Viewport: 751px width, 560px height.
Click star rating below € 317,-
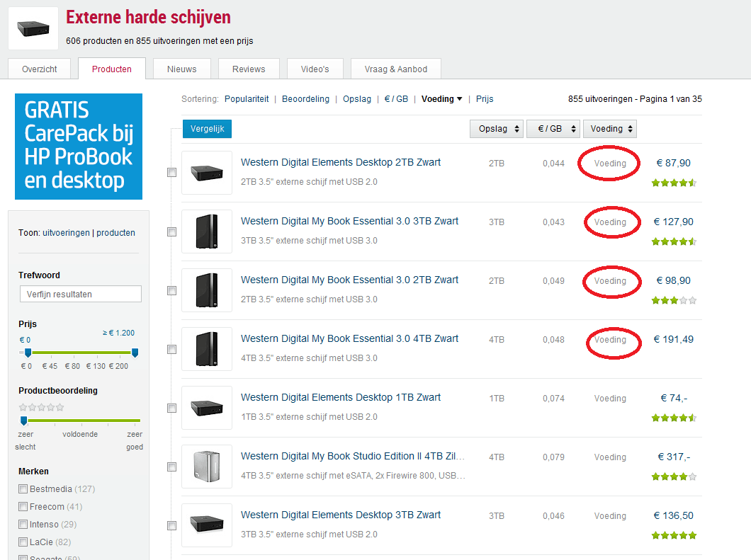click(674, 476)
